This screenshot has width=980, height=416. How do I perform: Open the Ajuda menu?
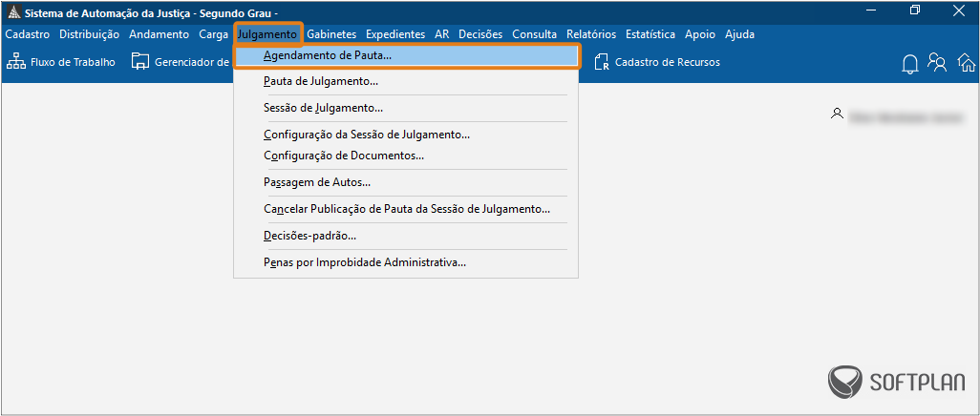(x=739, y=35)
